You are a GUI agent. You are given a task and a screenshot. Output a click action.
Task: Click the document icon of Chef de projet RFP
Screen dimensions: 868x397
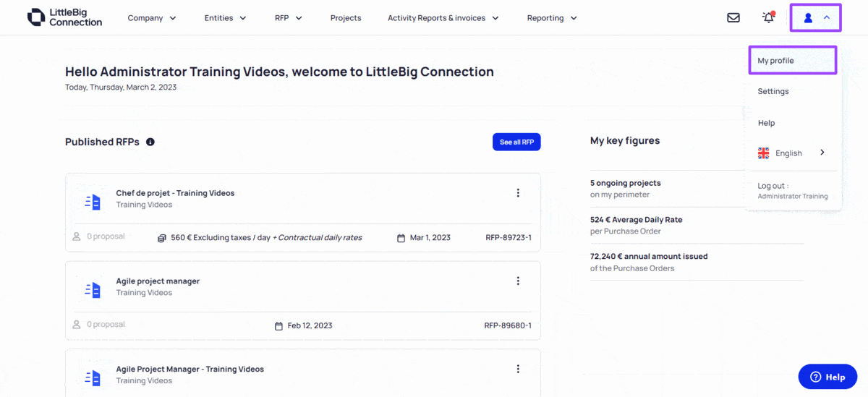click(93, 202)
